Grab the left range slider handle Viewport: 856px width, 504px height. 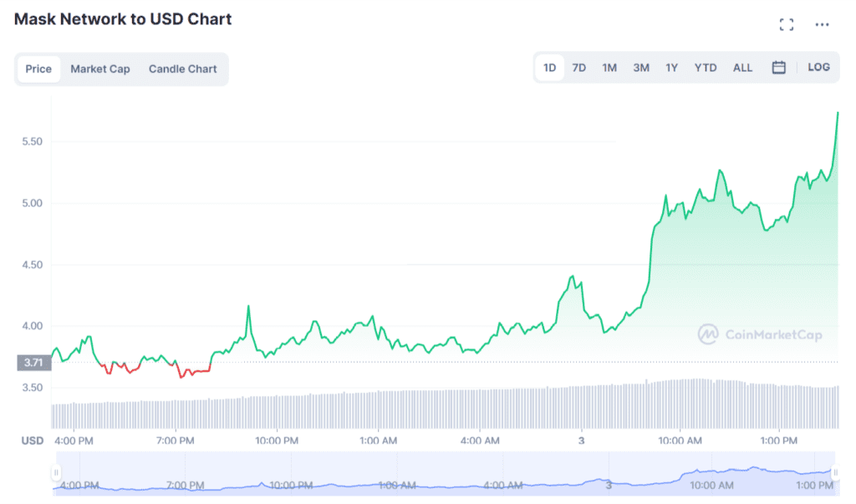click(56, 472)
